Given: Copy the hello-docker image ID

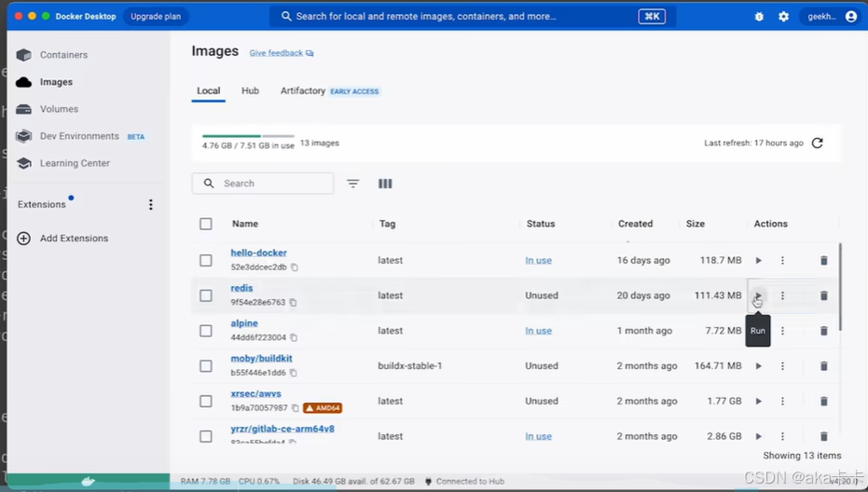Looking at the screenshot, I should 295,267.
